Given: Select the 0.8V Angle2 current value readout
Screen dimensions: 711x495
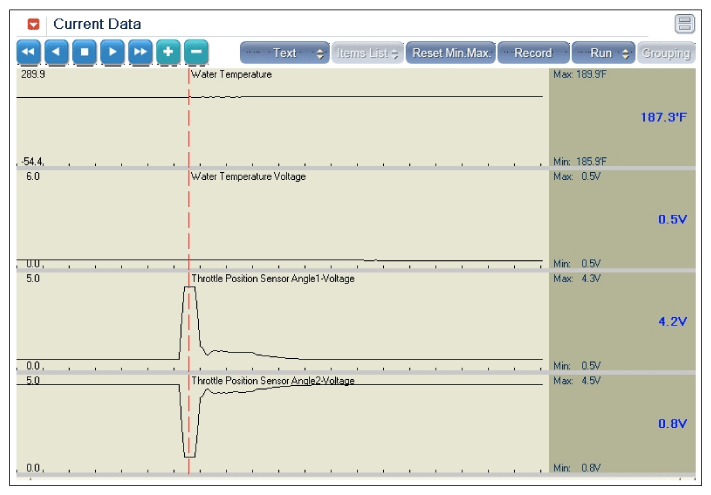Looking at the screenshot, I should [671, 424].
